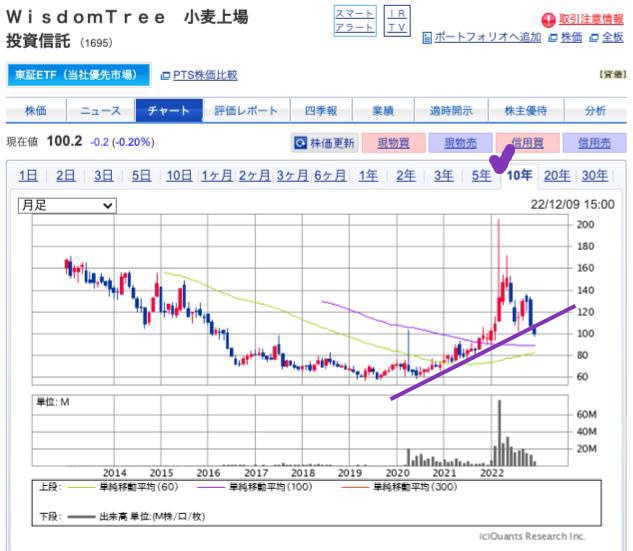Screen dimensions: 633x551
Task: Click the red 取引注意情報 warning icon
Action: (548, 19)
